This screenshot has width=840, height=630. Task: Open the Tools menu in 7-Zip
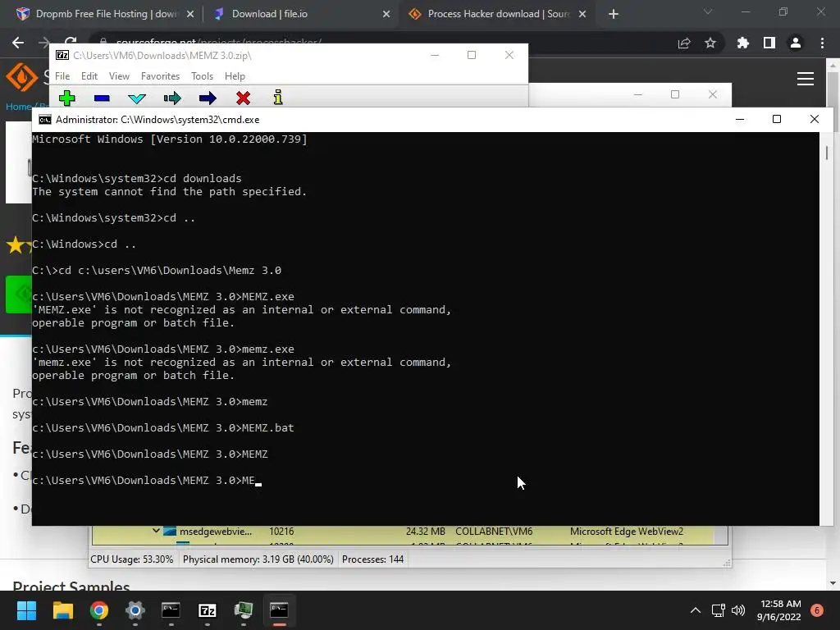pos(202,76)
